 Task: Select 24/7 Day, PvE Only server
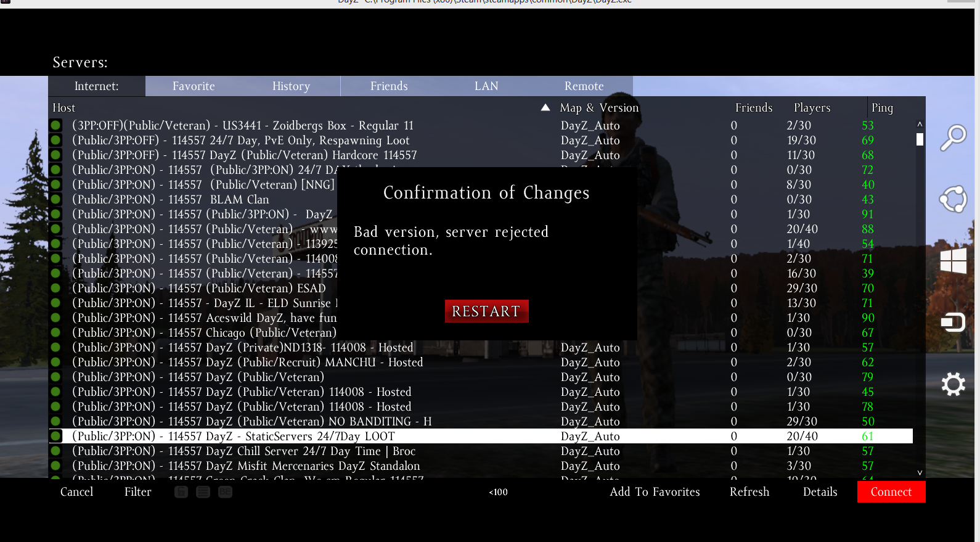click(x=481, y=140)
